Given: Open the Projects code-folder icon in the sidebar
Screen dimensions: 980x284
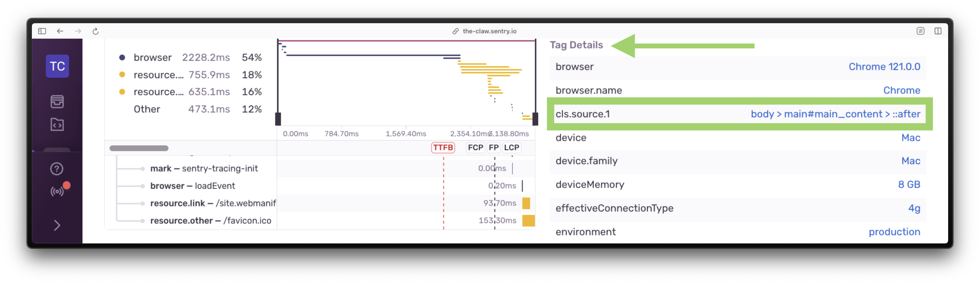Looking at the screenshot, I should [57, 124].
